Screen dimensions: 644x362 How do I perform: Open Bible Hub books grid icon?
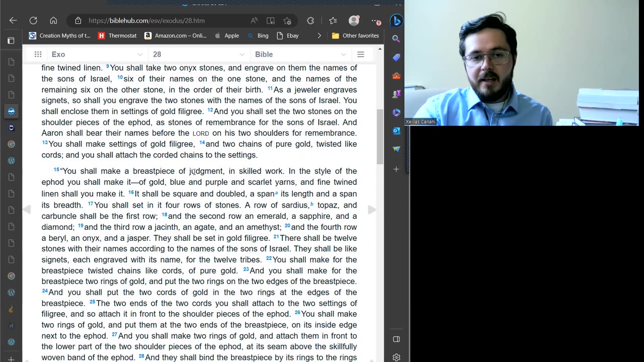click(38, 54)
